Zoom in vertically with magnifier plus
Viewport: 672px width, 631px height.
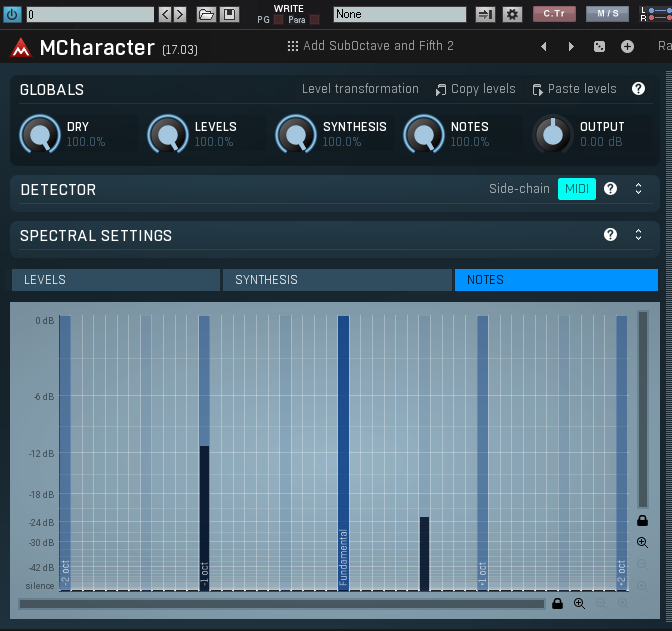pyautogui.click(x=642, y=542)
